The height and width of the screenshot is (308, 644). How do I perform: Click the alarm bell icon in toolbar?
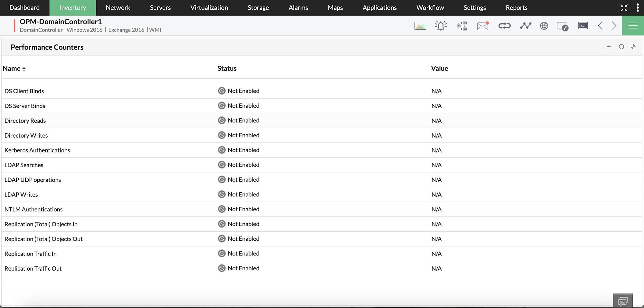coord(440,26)
